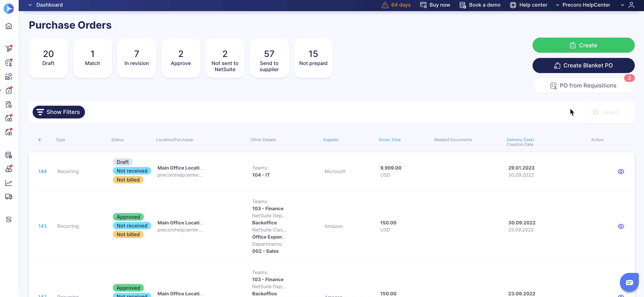Expand the chevron beside the user icon
644x297 pixels.
622,5
